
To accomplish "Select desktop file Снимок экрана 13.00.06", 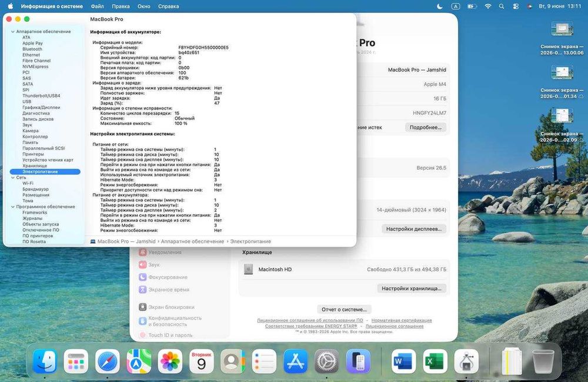I will click(562, 39).
